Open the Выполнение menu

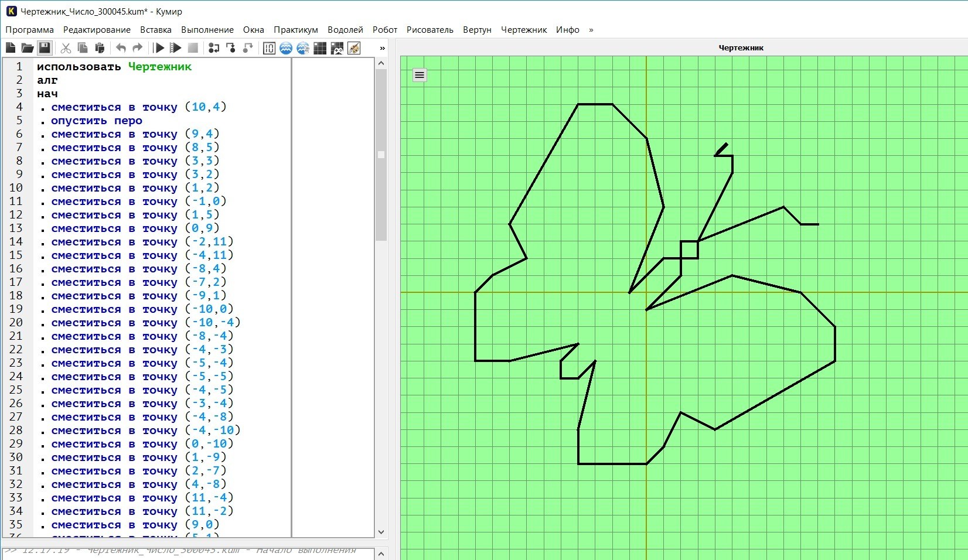[x=207, y=30]
